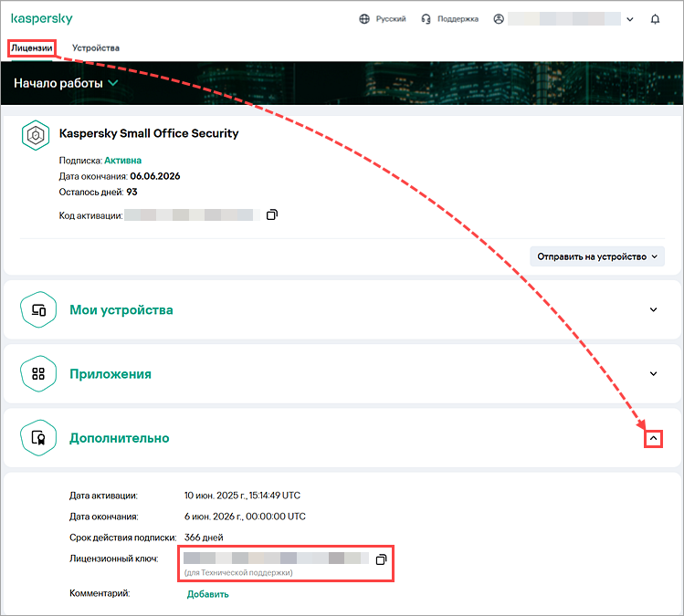Click the globe language icon
The height and width of the screenshot is (616, 684).
click(x=364, y=19)
